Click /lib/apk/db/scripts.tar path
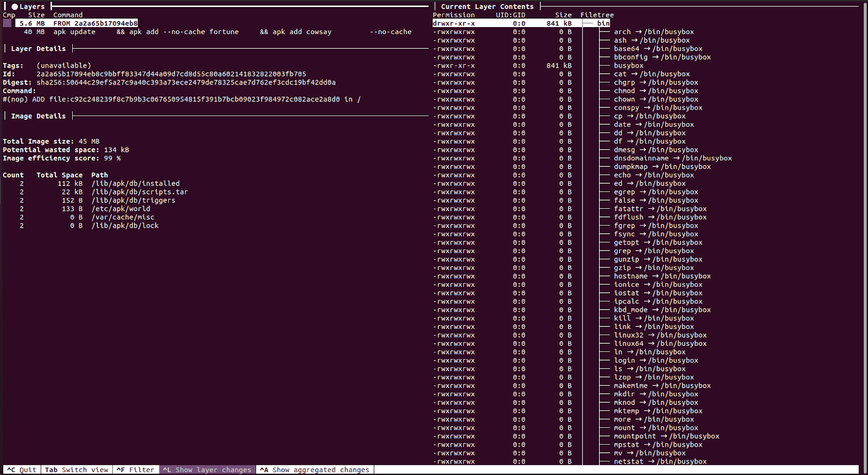 [139, 192]
